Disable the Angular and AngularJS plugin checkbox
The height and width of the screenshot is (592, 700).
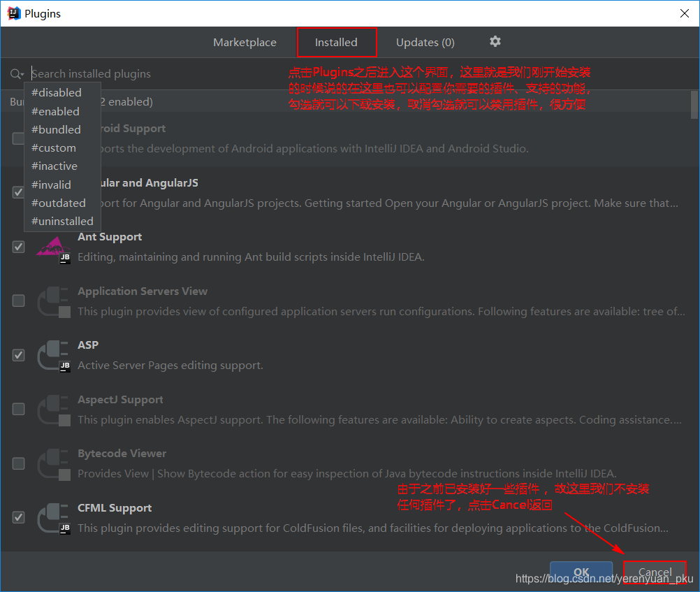[x=18, y=193]
